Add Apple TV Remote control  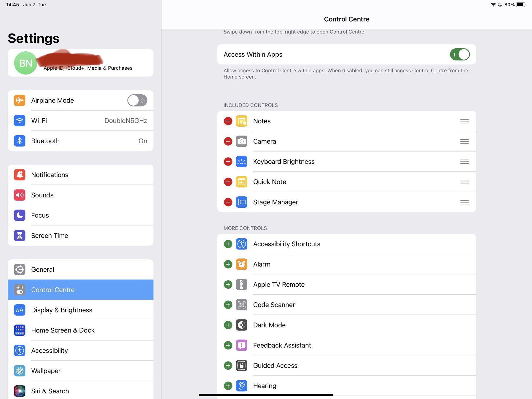(228, 284)
